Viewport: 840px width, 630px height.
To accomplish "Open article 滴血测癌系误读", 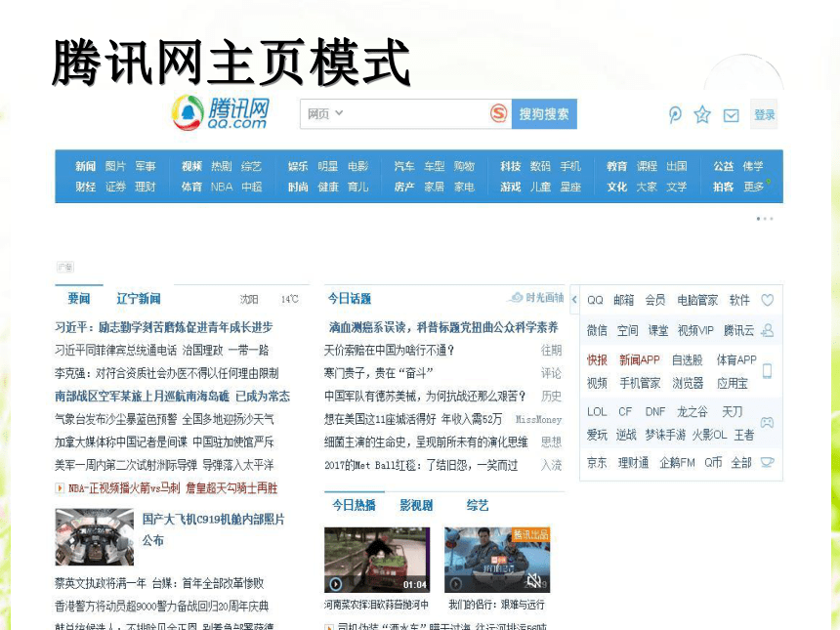I will coord(443,327).
